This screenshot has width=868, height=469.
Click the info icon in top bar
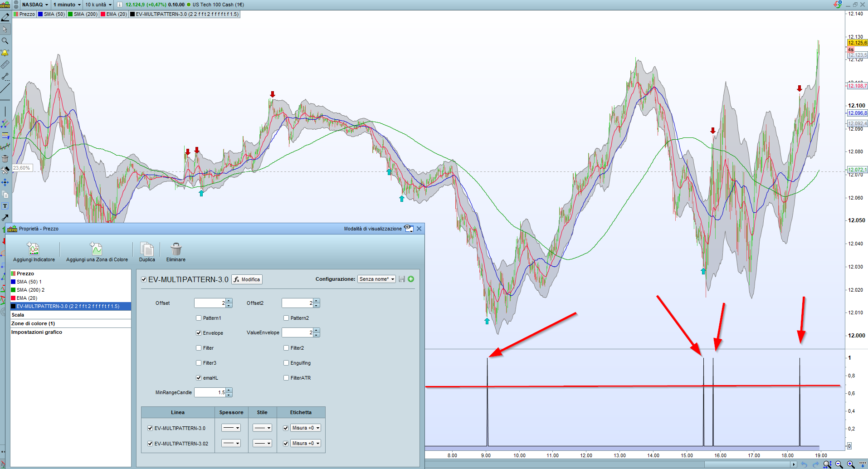120,5
